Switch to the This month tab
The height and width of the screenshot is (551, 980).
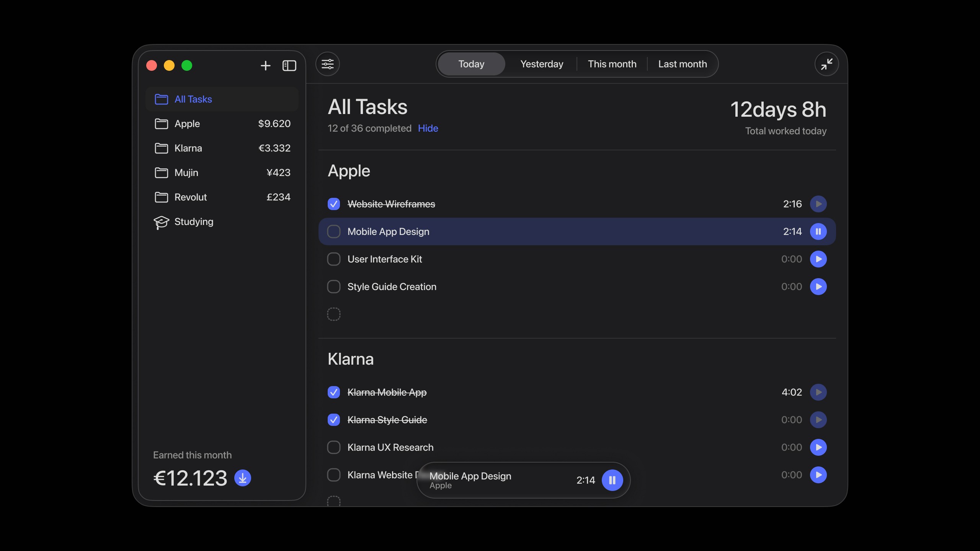point(612,64)
